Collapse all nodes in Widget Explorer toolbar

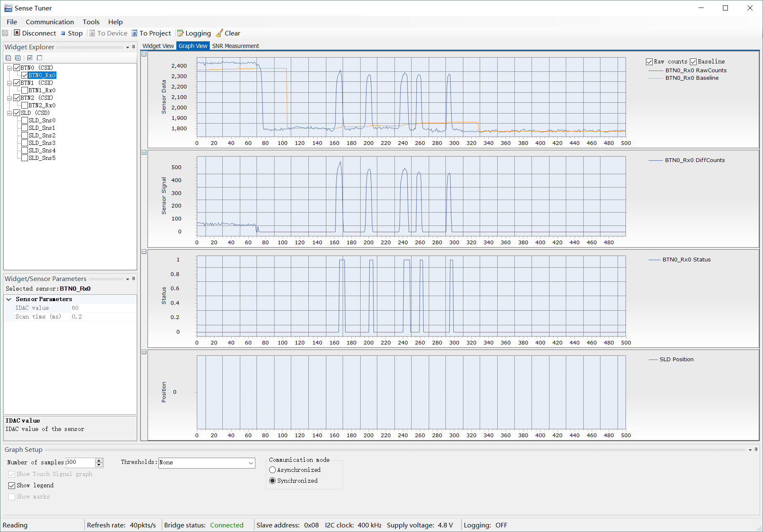point(8,58)
